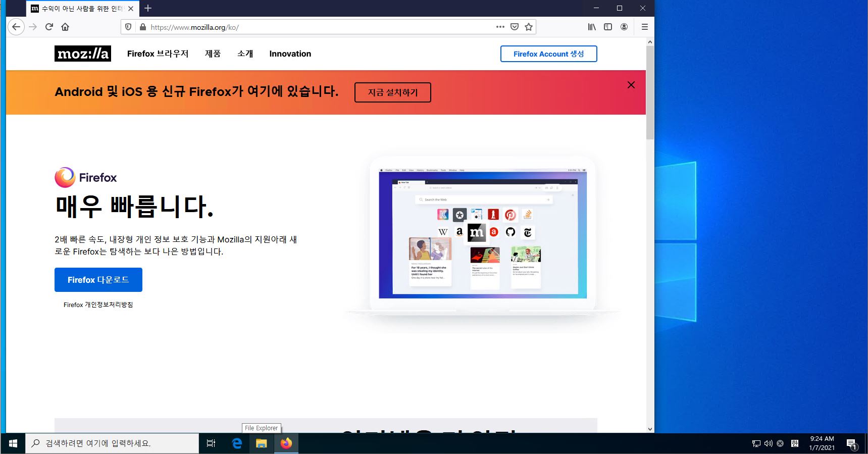This screenshot has height=454, width=868.
Task: Click the '매우 빠릅니다.' headline
Action: pyautogui.click(x=134, y=207)
